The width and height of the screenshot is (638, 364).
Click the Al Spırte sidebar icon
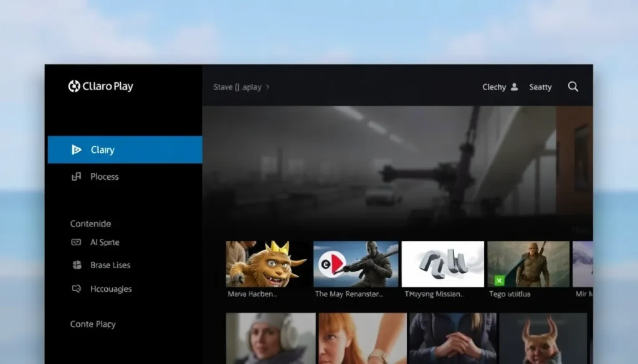pyautogui.click(x=76, y=243)
